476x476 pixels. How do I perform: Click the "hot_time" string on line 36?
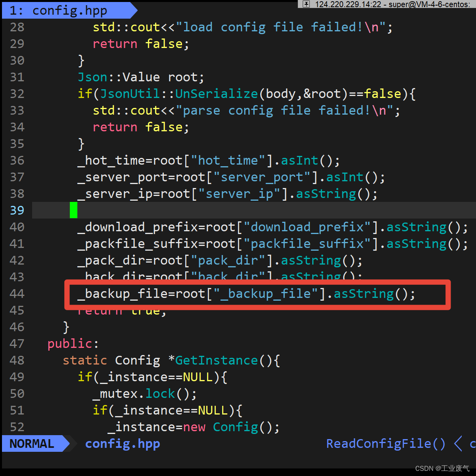coord(228,160)
